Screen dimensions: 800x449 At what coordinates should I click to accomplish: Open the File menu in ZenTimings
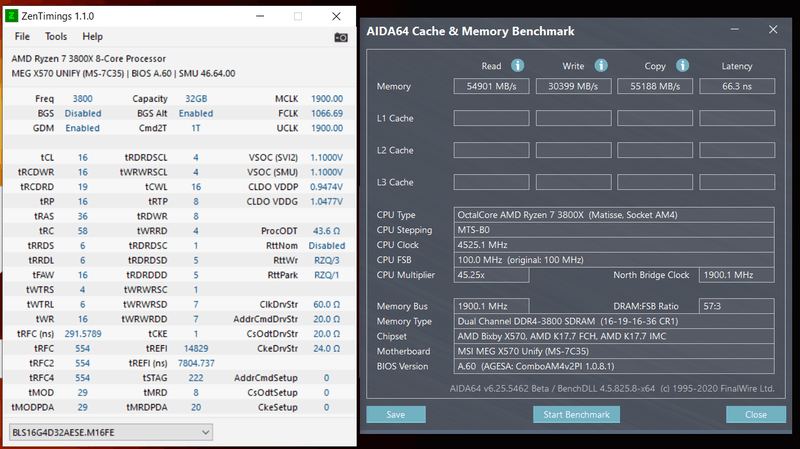22,36
